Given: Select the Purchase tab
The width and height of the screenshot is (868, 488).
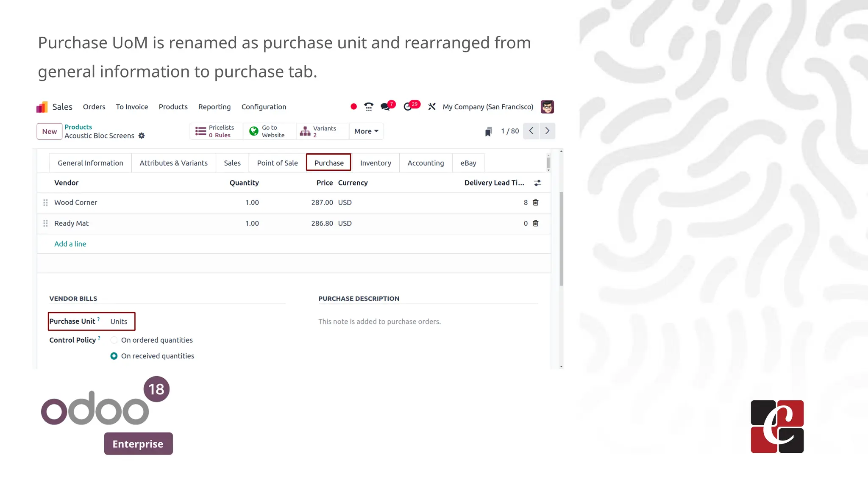Looking at the screenshot, I should coord(329,163).
